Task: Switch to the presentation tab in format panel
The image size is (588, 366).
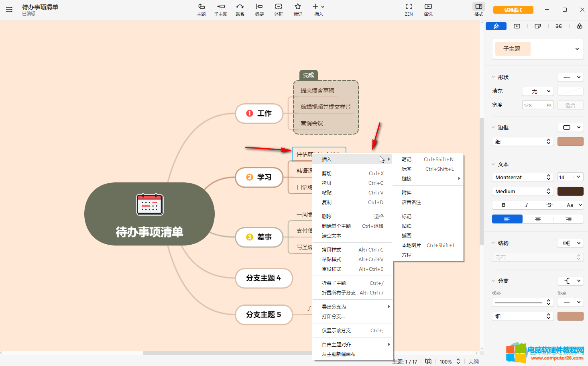Action: coord(517,26)
